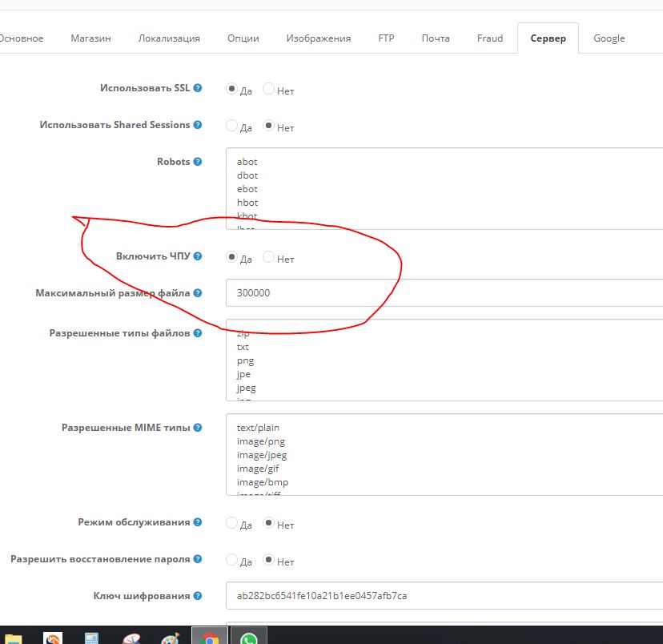Screen dimensions: 663x644
Task: Open the Почта tab
Action: tap(436, 38)
